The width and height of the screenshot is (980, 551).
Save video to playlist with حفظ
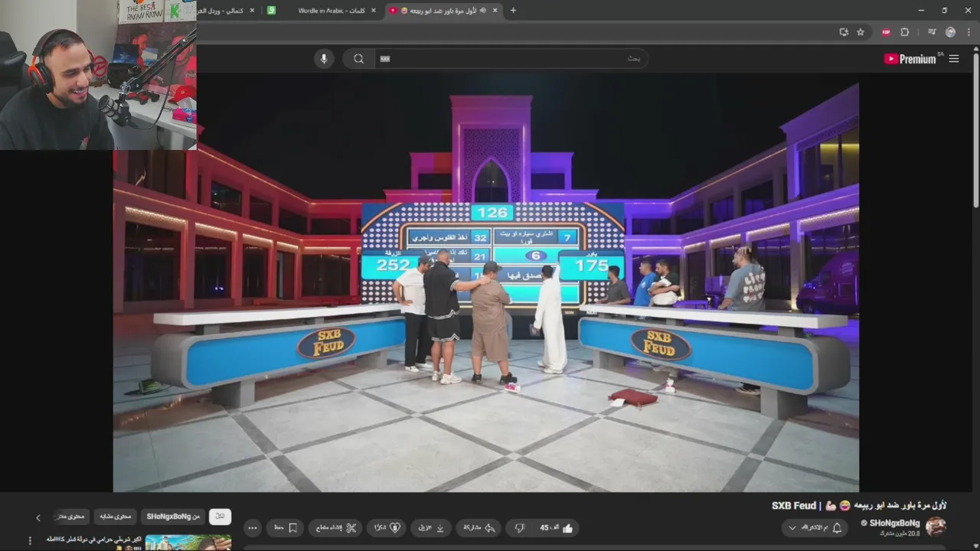pos(286,528)
